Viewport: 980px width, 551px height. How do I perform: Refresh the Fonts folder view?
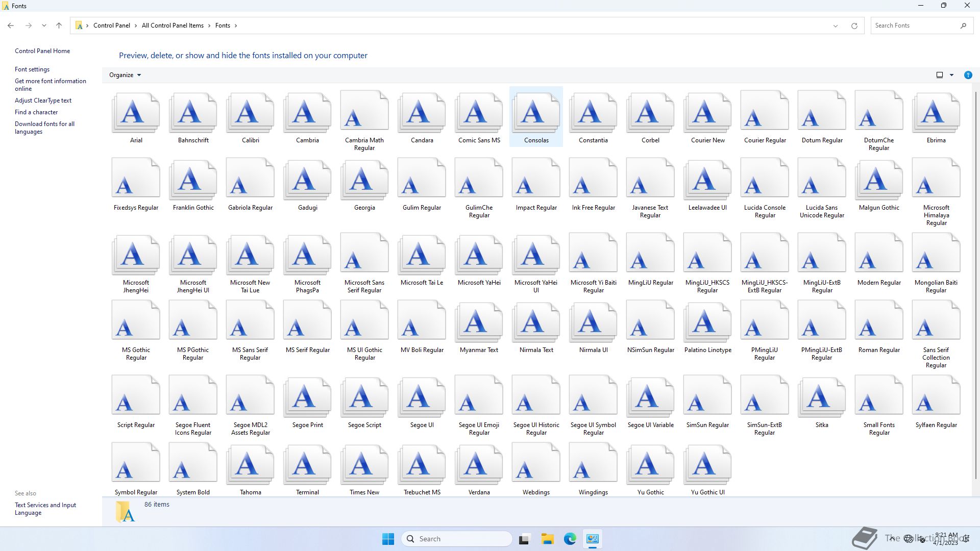pyautogui.click(x=854, y=26)
